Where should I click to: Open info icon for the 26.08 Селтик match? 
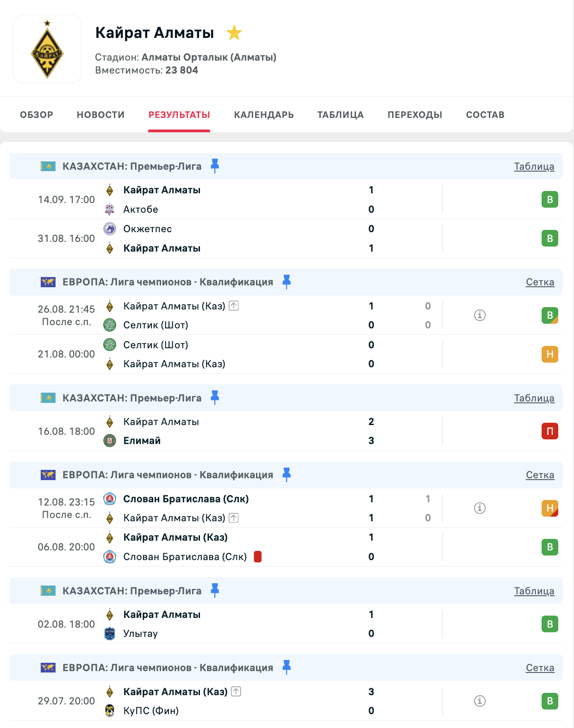point(480,315)
